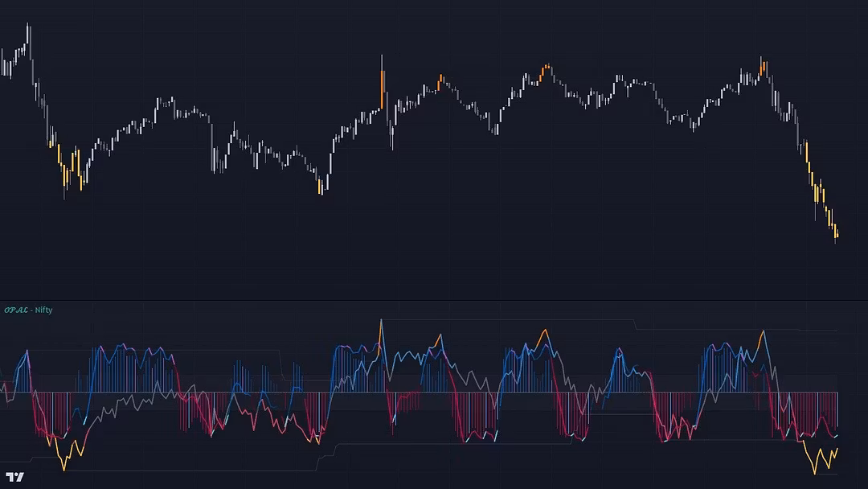Click the yellow oscillator trough at far left

point(64,468)
